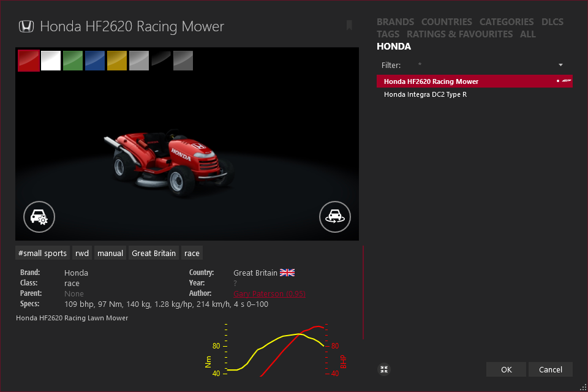Click the Cancel button
The height and width of the screenshot is (392, 588).
(x=551, y=369)
